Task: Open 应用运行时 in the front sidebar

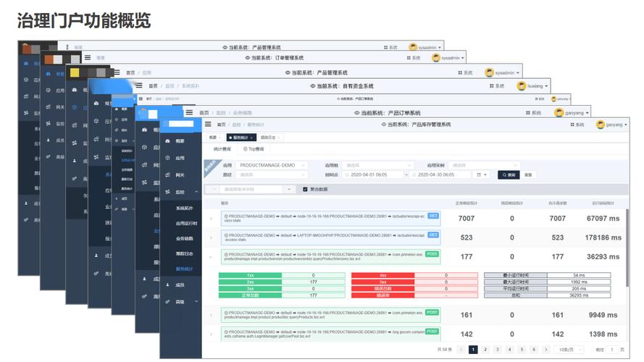Action: coord(186,223)
